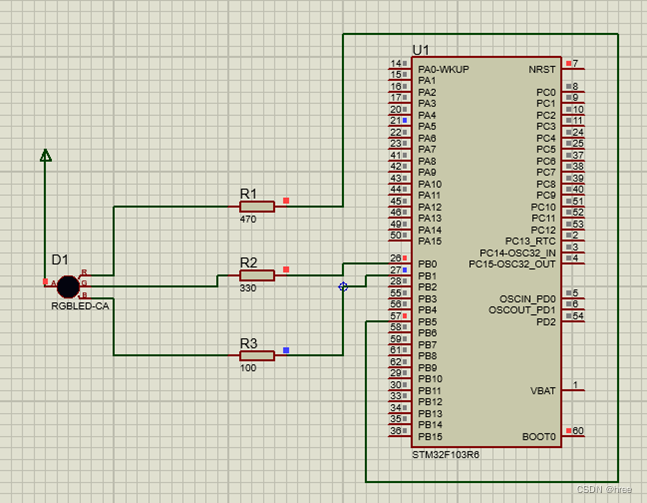Click the PC6 pin label

pyautogui.click(x=546, y=161)
